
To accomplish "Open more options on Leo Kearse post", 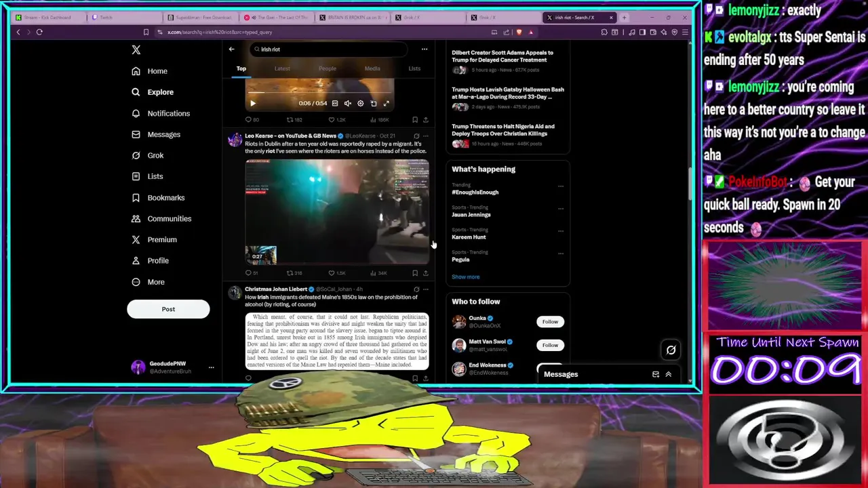I will tap(426, 136).
